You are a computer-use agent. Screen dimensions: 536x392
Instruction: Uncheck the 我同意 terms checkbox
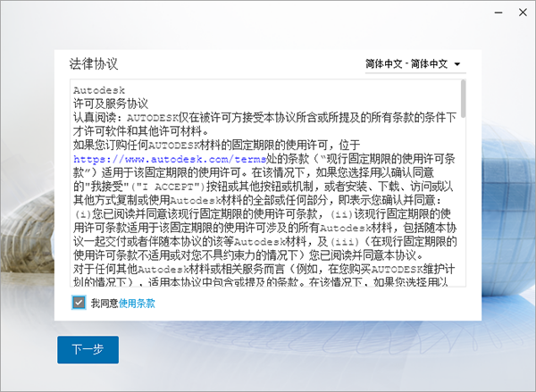[x=79, y=303]
